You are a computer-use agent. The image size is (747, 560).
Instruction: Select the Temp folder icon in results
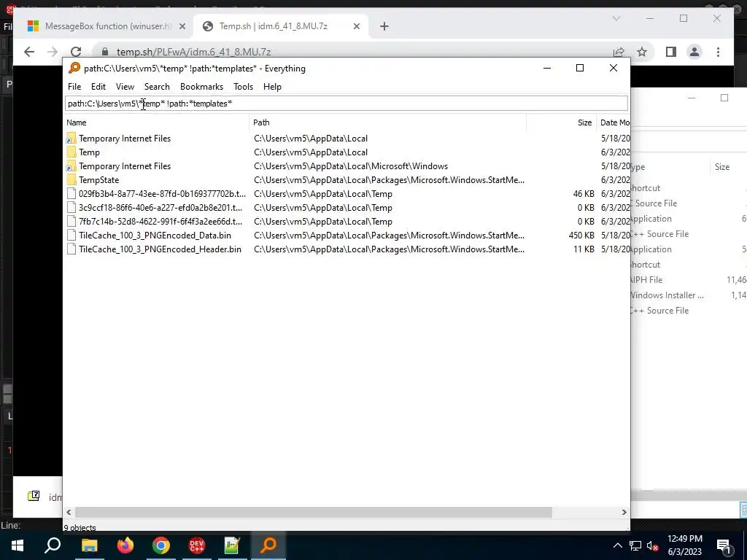pos(71,152)
